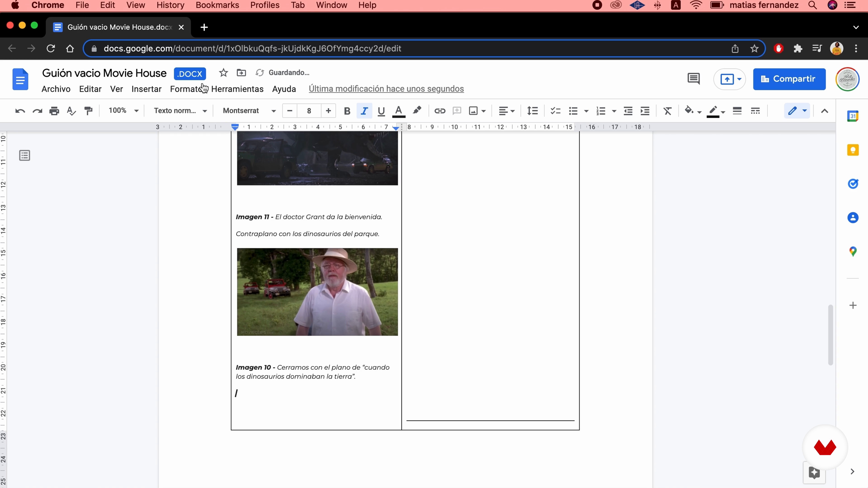Redo the last action
The width and height of the screenshot is (868, 488).
(37, 111)
